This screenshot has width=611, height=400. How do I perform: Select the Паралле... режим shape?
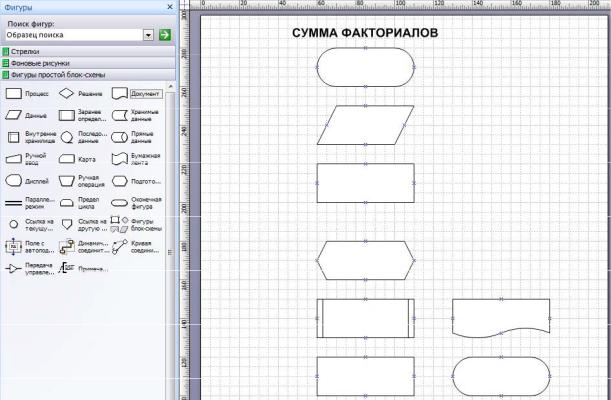click(x=30, y=203)
